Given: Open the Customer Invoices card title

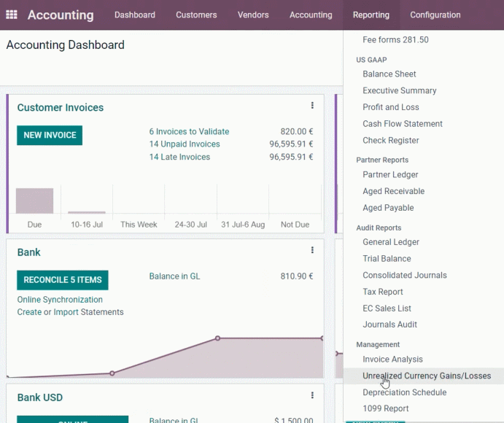Looking at the screenshot, I should coord(61,107).
